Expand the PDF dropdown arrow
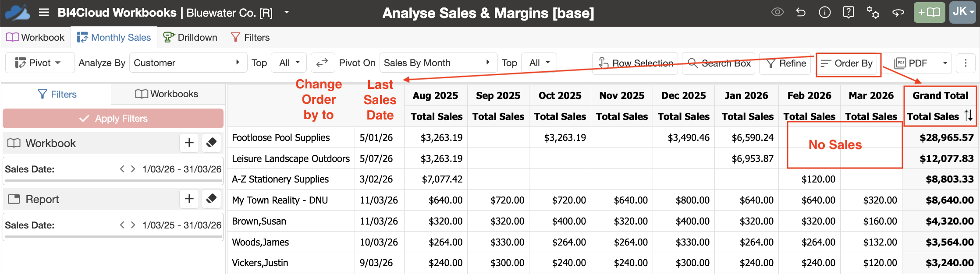The image size is (980, 274). click(945, 63)
